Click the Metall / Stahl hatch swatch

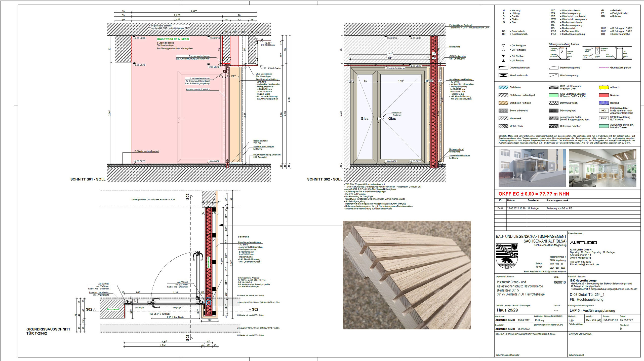(503, 126)
